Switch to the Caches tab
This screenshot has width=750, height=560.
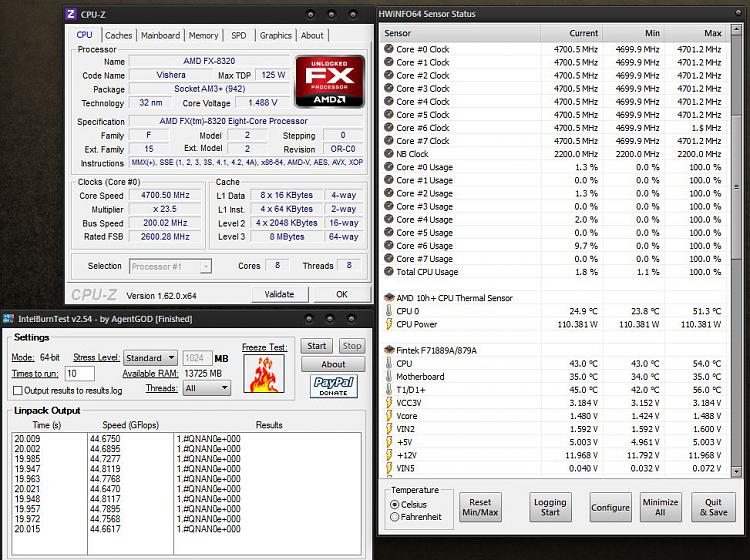[x=118, y=35]
